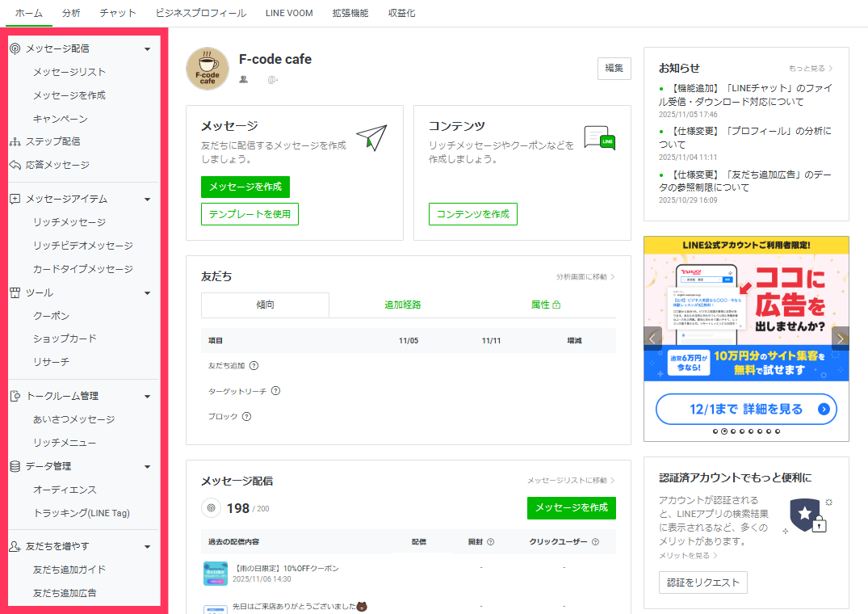
Task: Click the 認証をリクエスト button
Action: pyautogui.click(x=702, y=582)
